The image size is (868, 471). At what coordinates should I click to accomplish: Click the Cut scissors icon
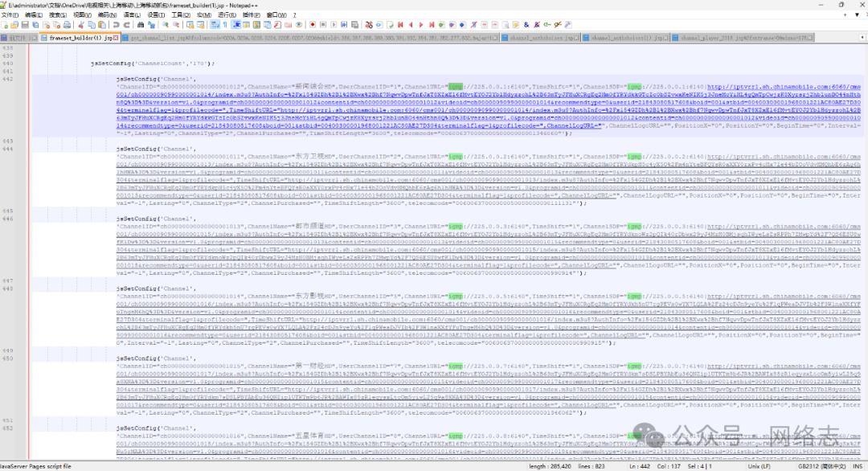[x=81, y=25]
